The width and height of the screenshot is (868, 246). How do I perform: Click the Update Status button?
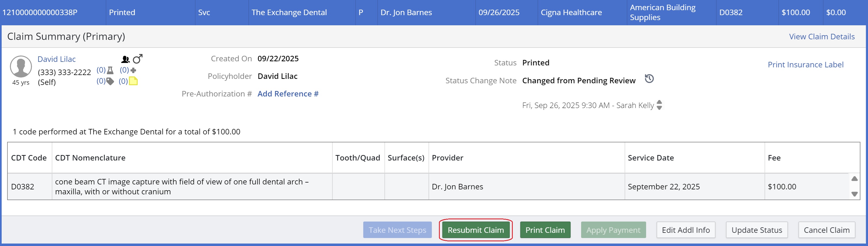click(756, 230)
